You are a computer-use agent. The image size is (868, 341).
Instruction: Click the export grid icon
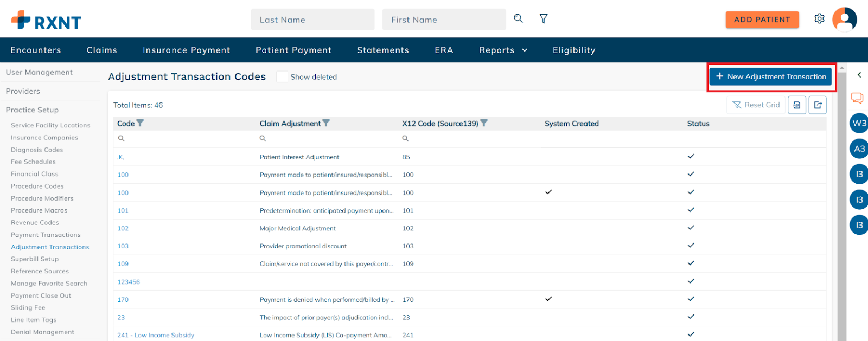818,105
